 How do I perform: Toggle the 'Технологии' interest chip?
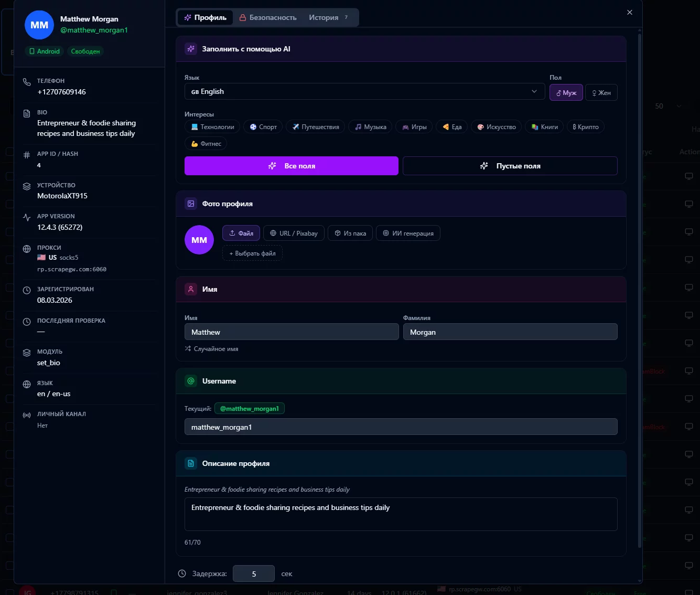212,127
